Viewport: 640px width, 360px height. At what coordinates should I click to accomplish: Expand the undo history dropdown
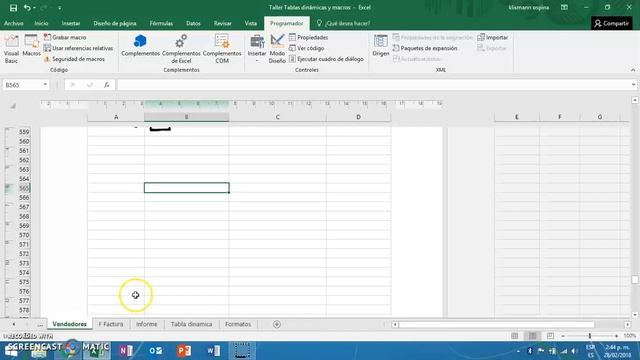(x=34, y=8)
